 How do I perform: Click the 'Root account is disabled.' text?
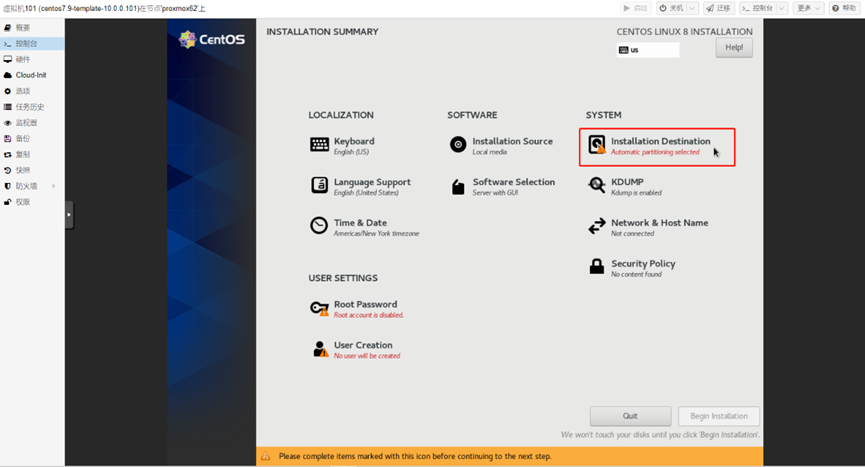[x=369, y=315]
